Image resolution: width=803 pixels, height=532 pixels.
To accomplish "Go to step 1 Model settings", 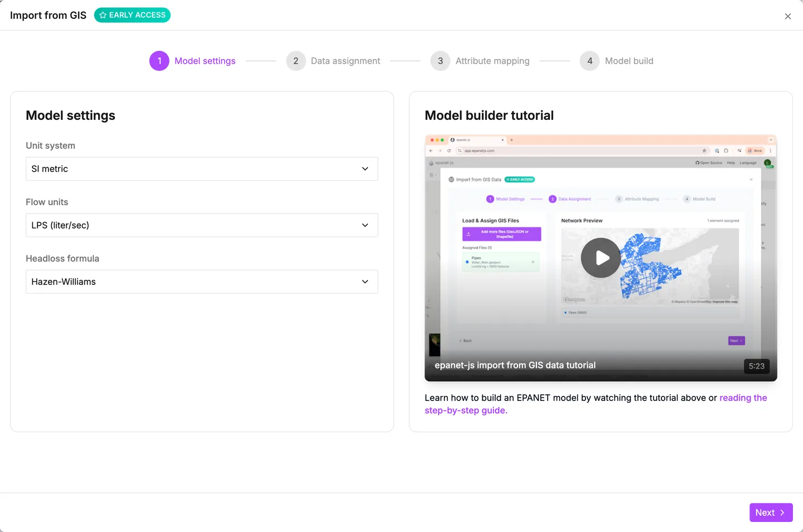I will click(192, 61).
